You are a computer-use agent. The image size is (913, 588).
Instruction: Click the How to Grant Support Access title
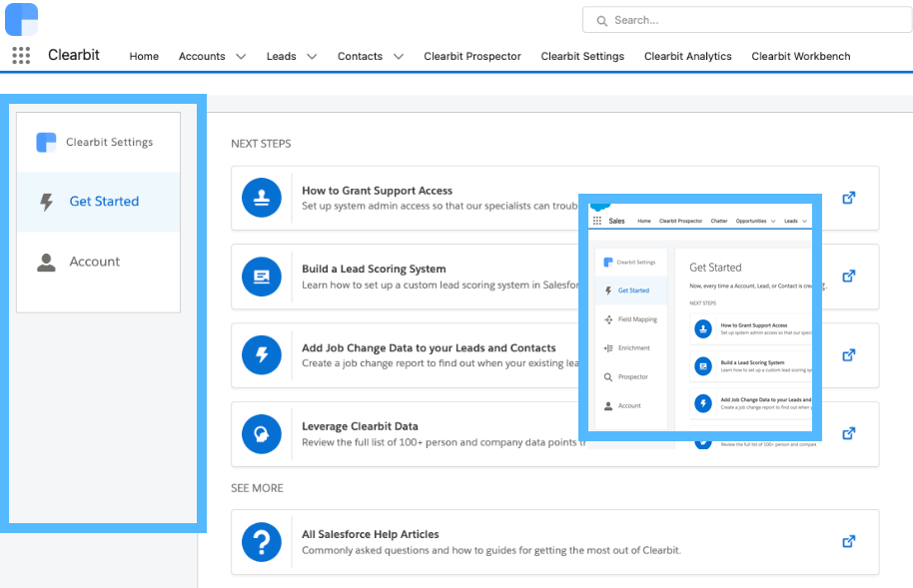377,191
